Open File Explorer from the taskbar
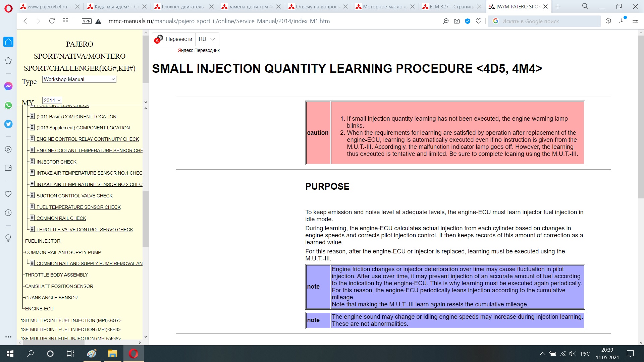Viewport: 644px width, 362px height. (112, 354)
